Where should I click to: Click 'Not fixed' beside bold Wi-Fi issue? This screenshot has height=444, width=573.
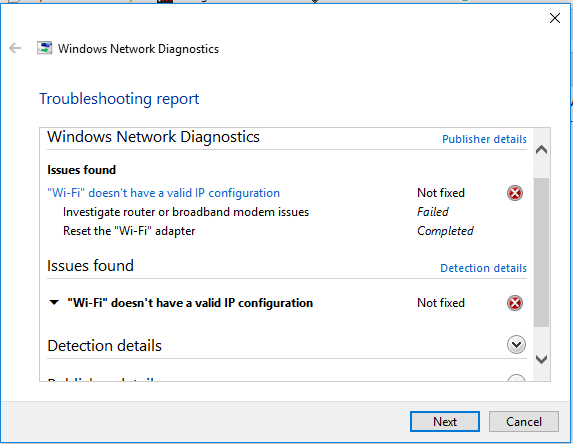tap(441, 303)
